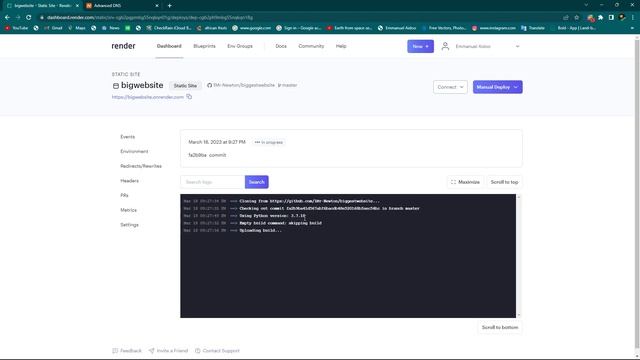The height and width of the screenshot is (360, 640).
Task: Open Events in the sidebar
Action: [128, 137]
